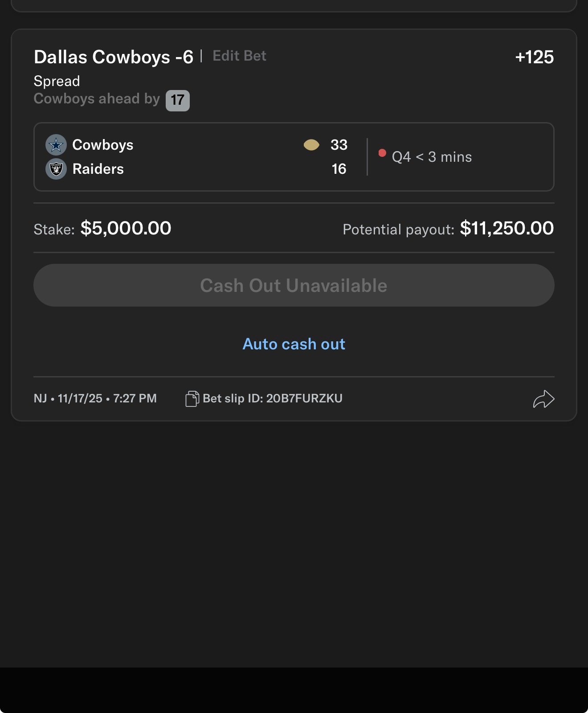Viewport: 588px width, 713px height.
Task: Copy the bet slip ID icon
Action: pos(192,398)
